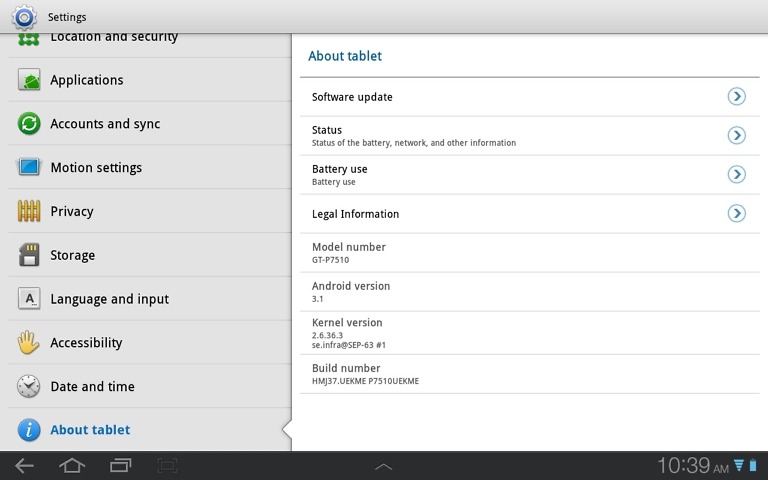768x480 pixels.
Task: Tap the Accessibility hand icon
Action: 30,343
